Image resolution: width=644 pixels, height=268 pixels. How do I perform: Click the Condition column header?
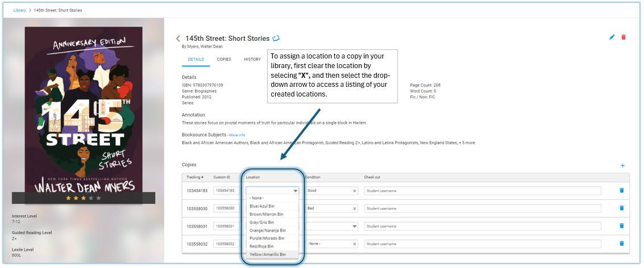click(313, 177)
